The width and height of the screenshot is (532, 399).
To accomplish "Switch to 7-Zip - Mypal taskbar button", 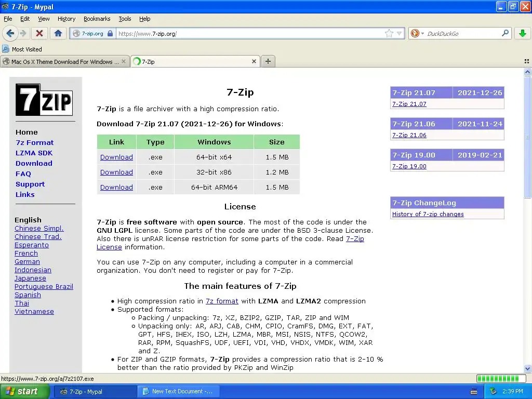I will [96, 392].
